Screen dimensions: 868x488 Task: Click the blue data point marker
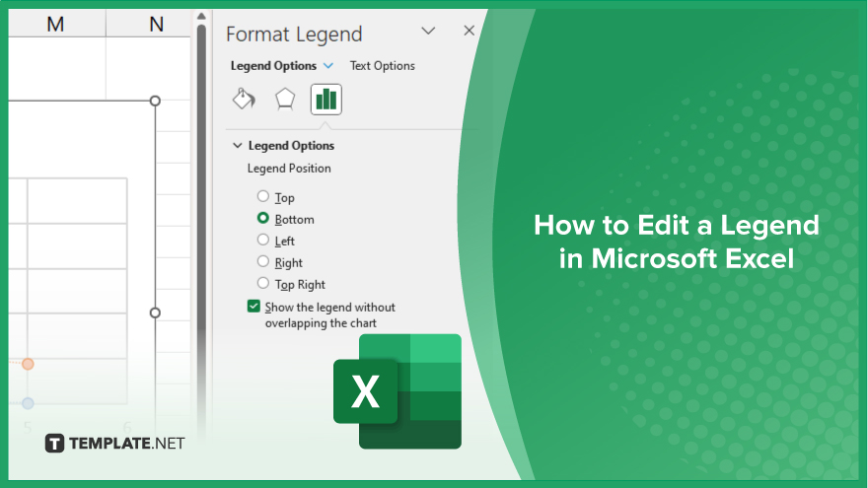(28, 403)
